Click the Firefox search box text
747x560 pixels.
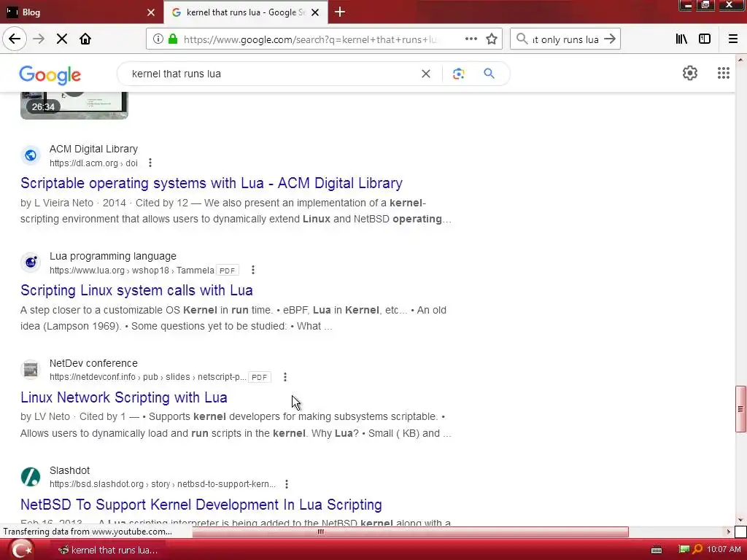click(x=565, y=39)
